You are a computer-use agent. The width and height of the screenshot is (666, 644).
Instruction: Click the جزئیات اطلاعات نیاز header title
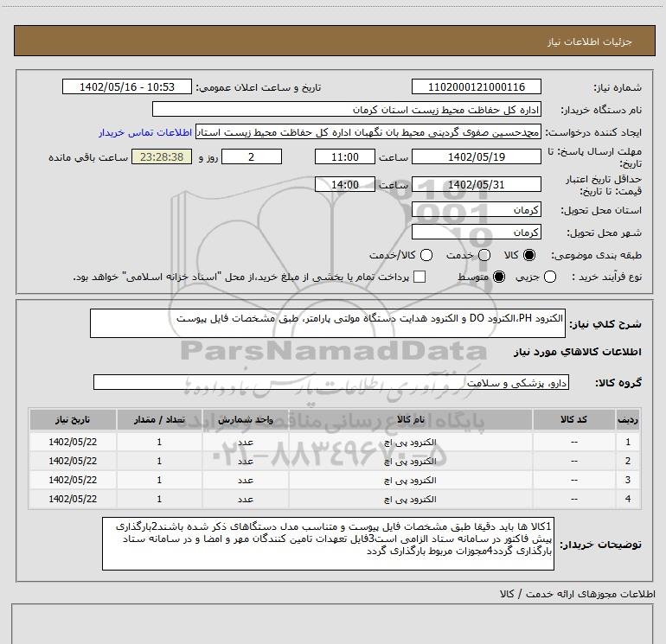coord(590,41)
